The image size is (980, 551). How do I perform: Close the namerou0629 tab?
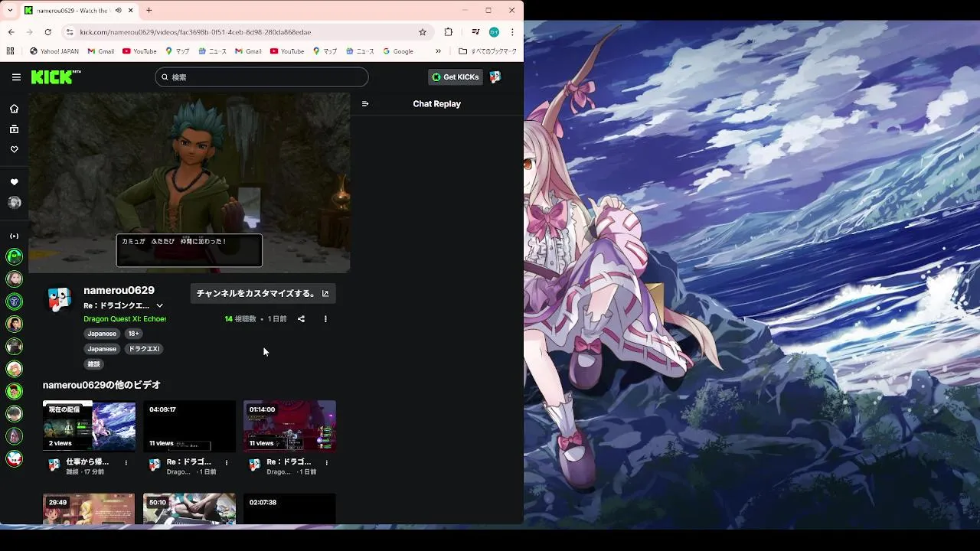coord(131,11)
